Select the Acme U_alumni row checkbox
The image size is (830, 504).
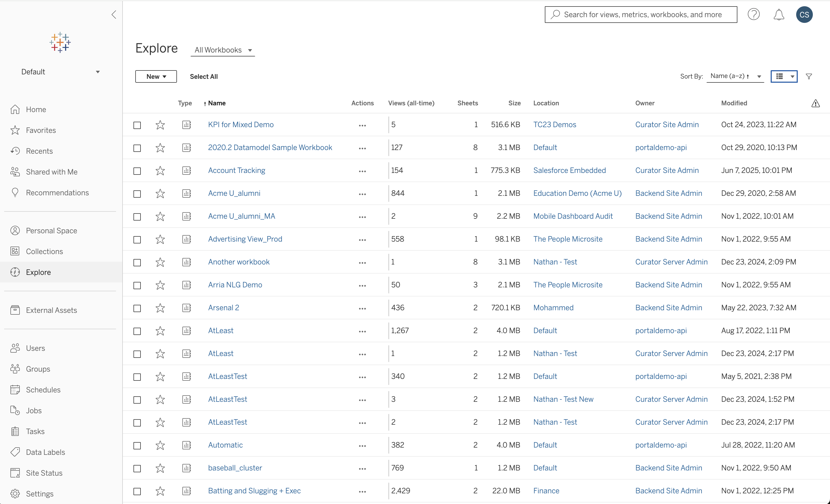pos(137,194)
